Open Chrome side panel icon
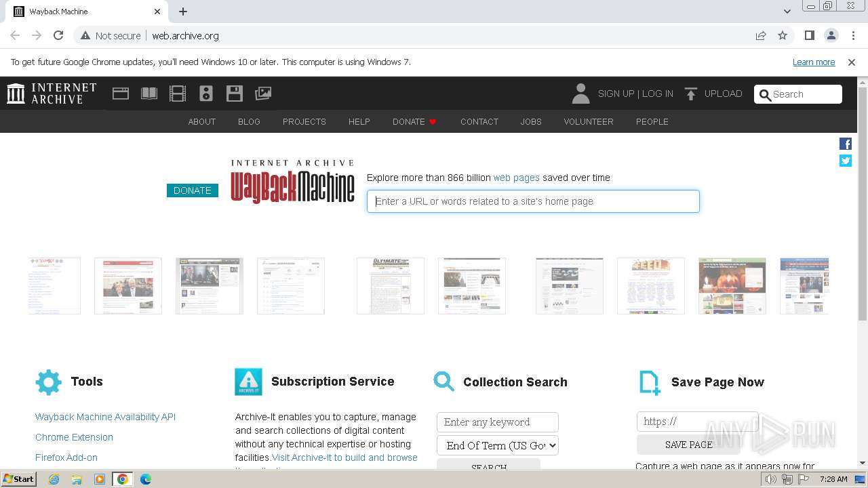Screen dimensions: 868x488 point(810,35)
